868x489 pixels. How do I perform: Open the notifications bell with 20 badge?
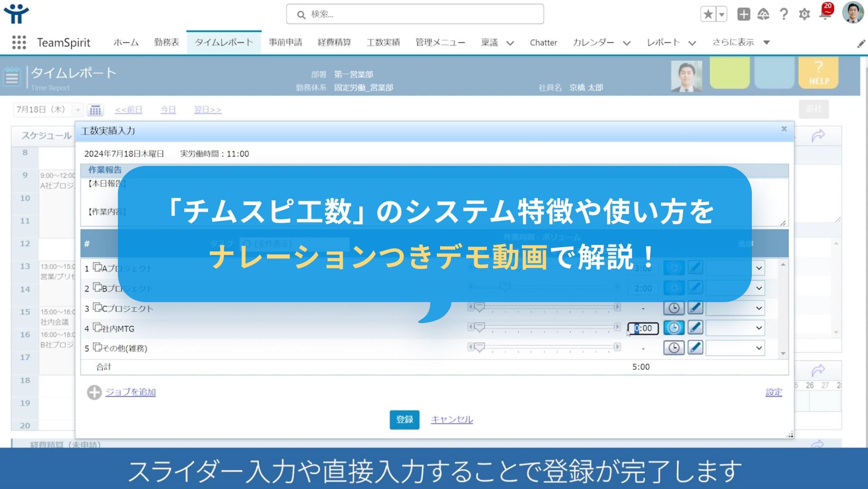pos(826,12)
